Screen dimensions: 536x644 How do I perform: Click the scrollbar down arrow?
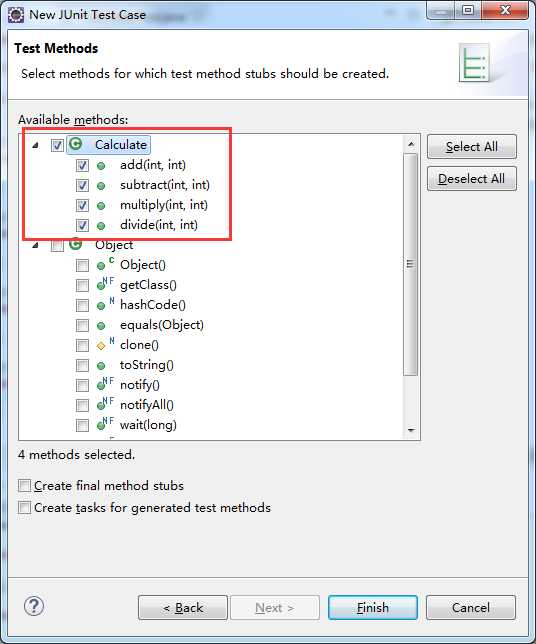[x=410, y=430]
